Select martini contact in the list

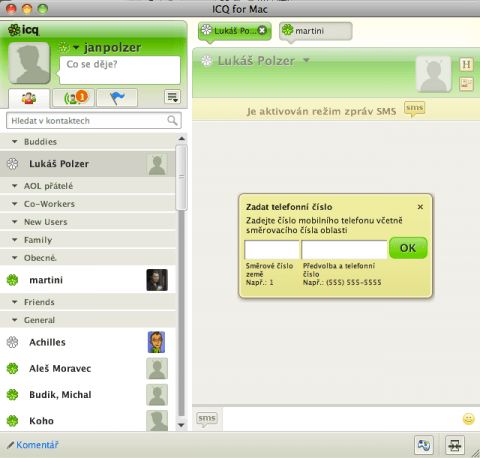pos(88,280)
